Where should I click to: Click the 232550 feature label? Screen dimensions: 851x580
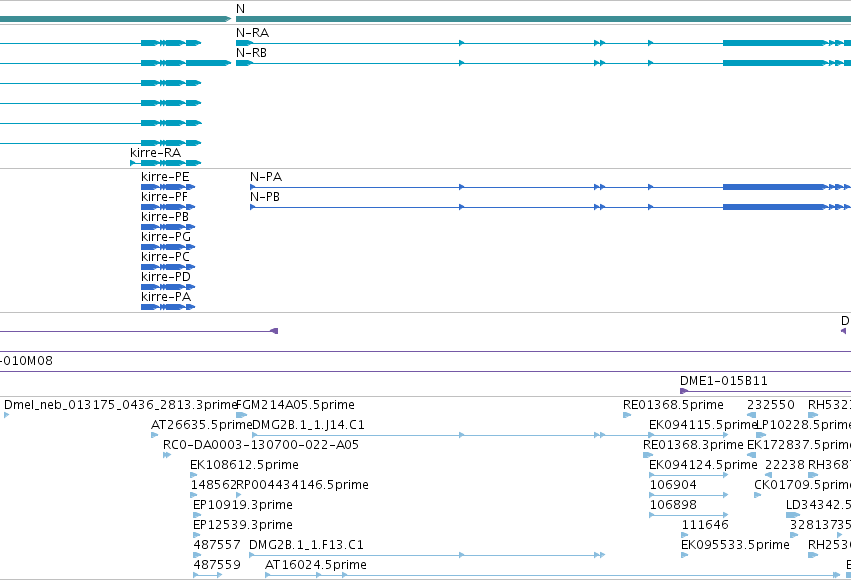point(771,405)
